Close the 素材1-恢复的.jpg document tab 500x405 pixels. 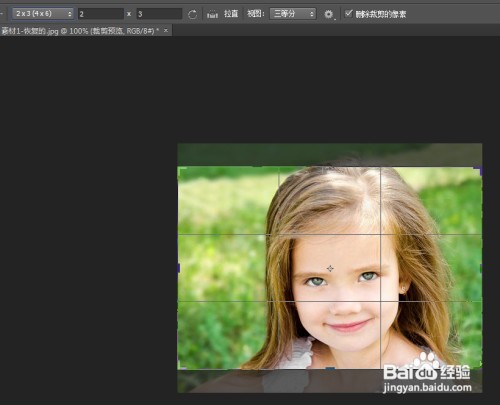tap(166, 31)
